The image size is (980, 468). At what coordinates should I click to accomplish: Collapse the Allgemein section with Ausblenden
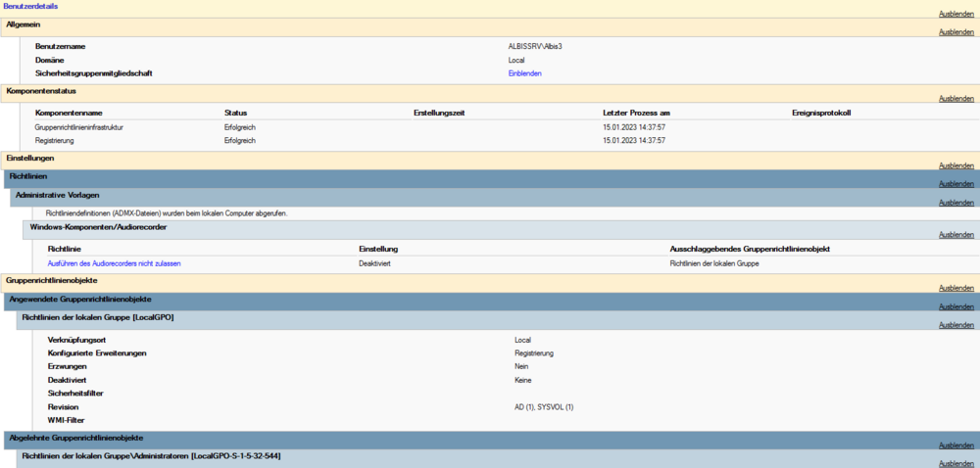[x=955, y=32]
